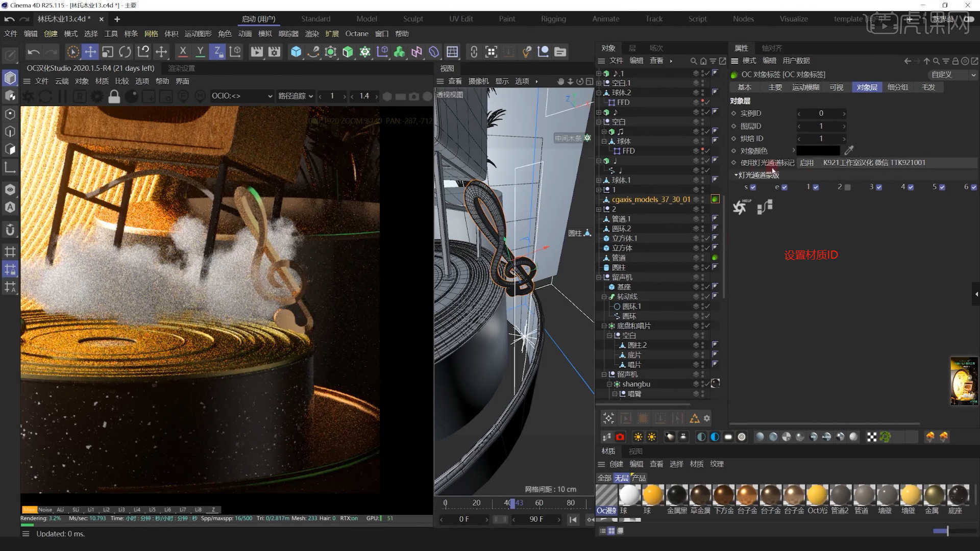Select the Rotate tool in top toolbar
The width and height of the screenshot is (980, 551).
[125, 52]
